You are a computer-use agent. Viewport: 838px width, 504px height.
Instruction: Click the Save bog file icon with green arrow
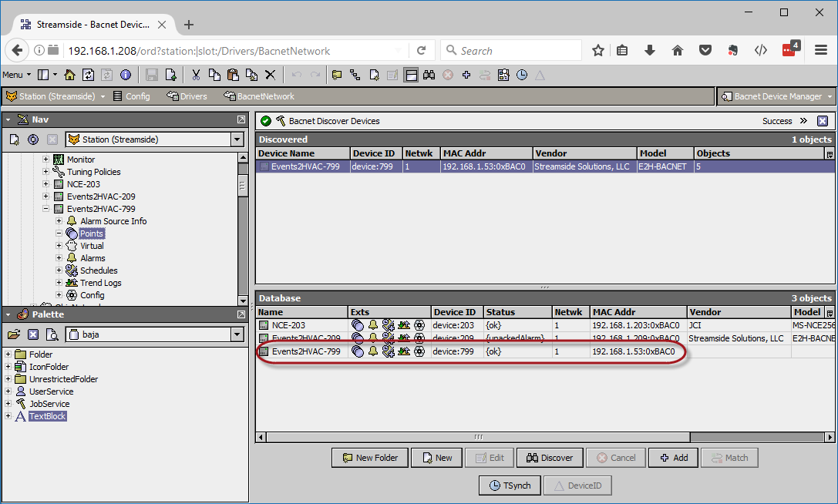(170, 75)
